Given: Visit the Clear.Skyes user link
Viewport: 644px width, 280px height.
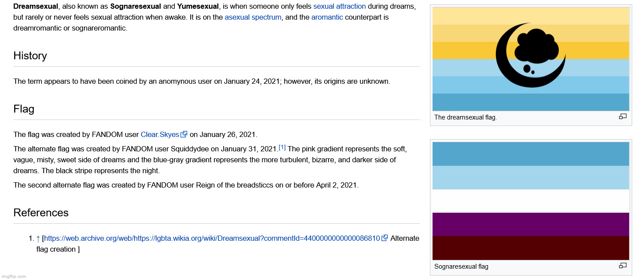Looking at the screenshot, I should tap(159, 134).
